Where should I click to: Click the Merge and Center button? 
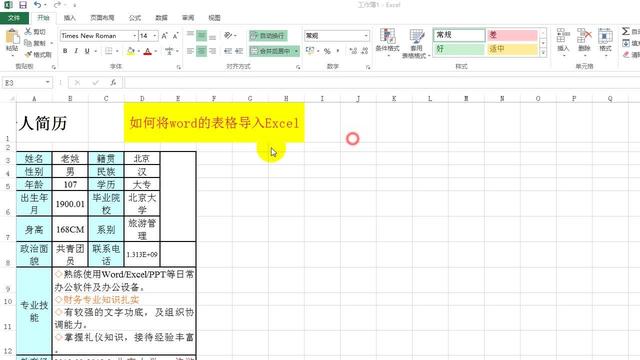(271, 51)
